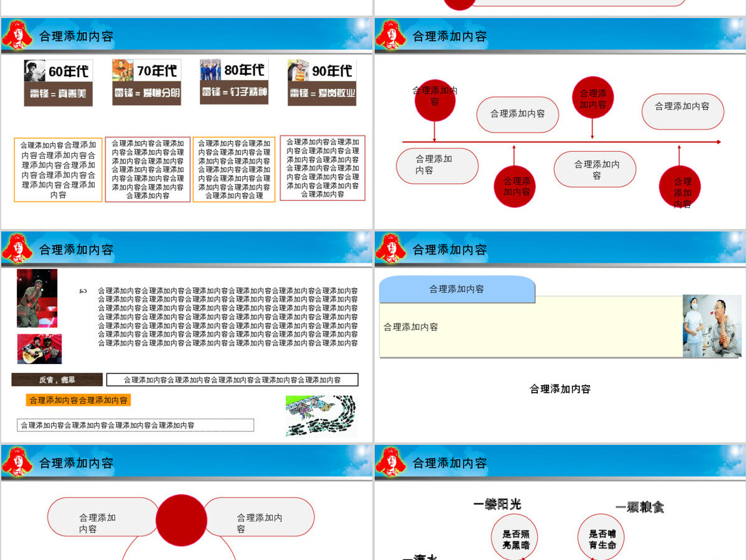Click the 60年代 black-and-white portrait photo
Viewport: 747px width, 560px height.
coord(35,71)
